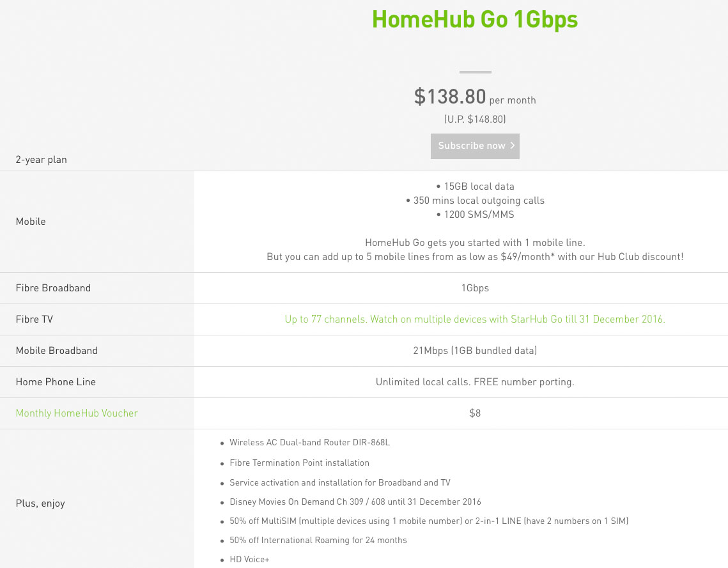
Task: Click the 15GB local data bullet
Action: tap(475, 187)
